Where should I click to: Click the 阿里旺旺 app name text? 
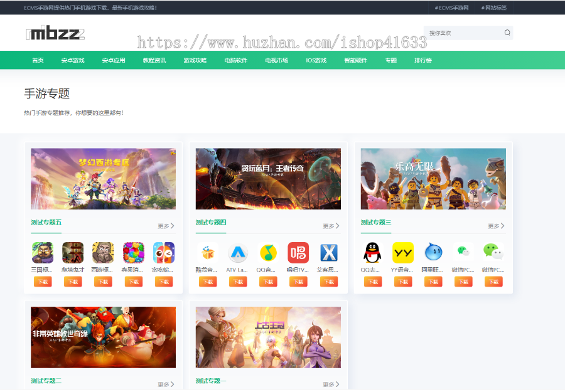pyautogui.click(x=433, y=270)
